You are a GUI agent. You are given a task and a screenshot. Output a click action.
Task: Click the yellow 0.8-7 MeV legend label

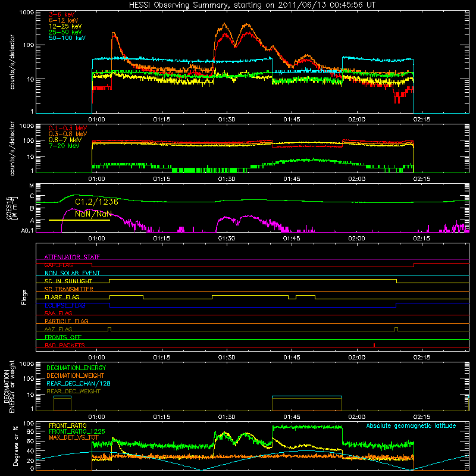point(65,140)
